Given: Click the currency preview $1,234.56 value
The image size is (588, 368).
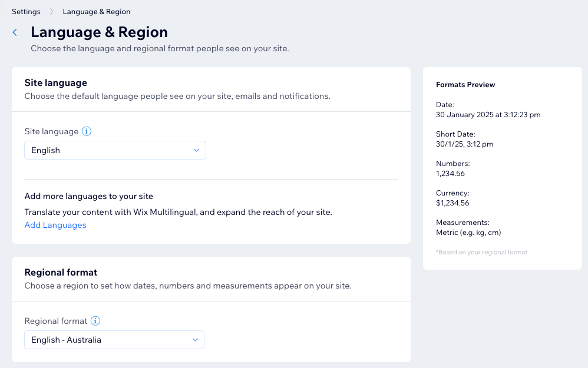Looking at the screenshot, I should (452, 203).
